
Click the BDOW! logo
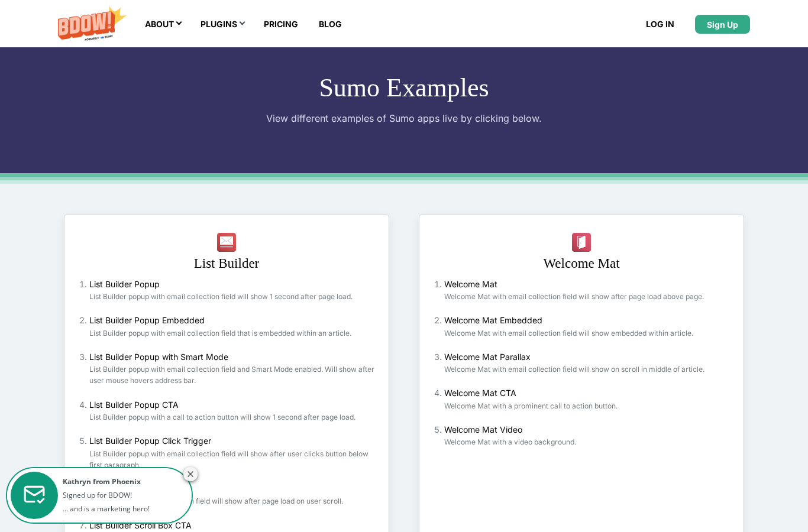click(92, 24)
